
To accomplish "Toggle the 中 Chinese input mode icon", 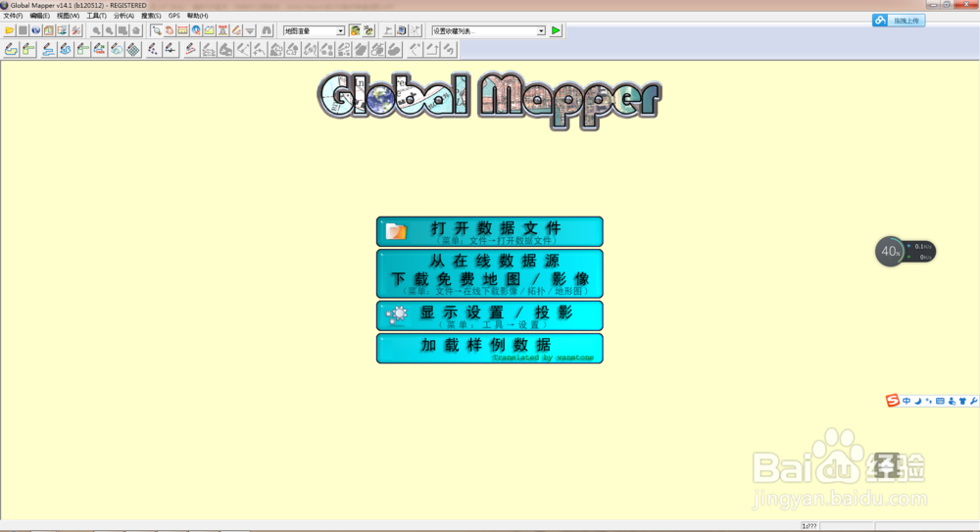I will [x=906, y=402].
